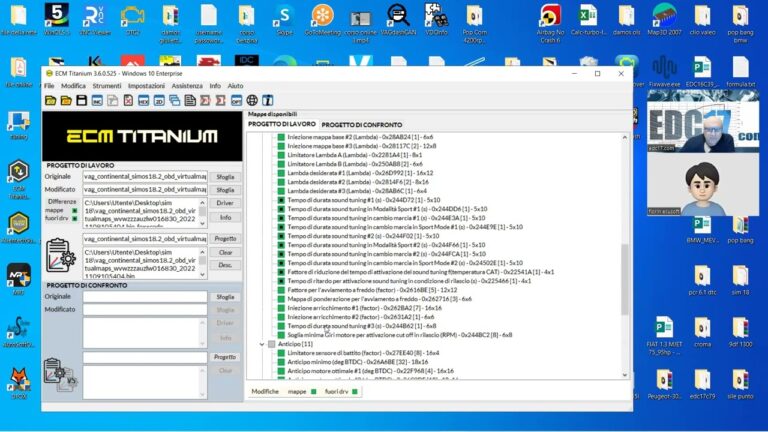The height and width of the screenshot is (432, 768).
Task: Click the Clear button in Progetto di lavoro
Action: click(225, 252)
